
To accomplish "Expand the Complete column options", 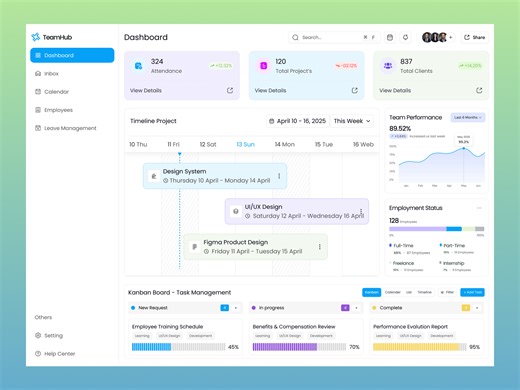I will point(477,308).
